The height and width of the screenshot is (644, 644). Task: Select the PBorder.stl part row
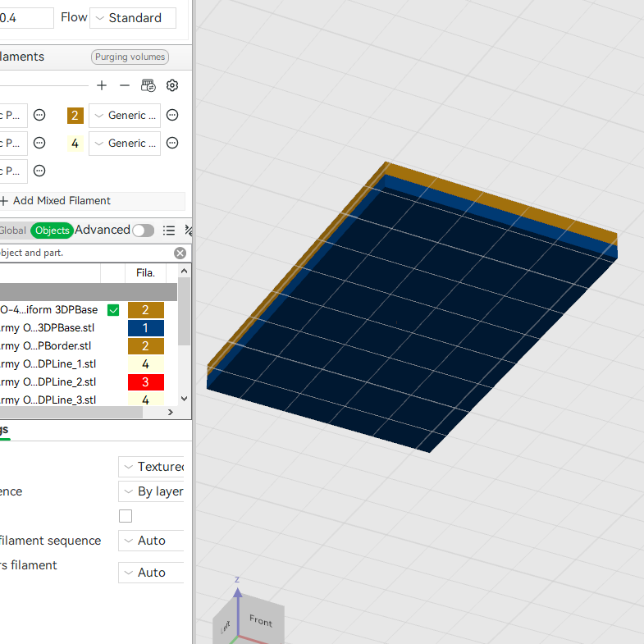(46, 346)
